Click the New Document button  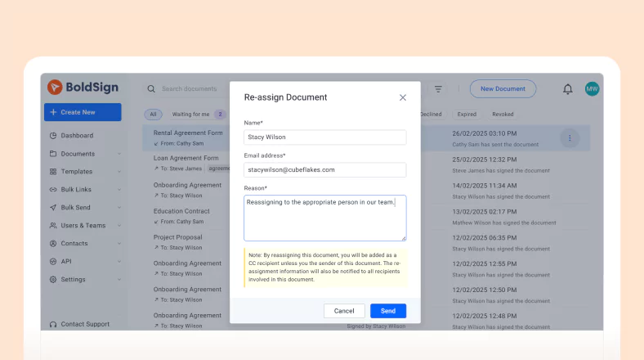503,88
